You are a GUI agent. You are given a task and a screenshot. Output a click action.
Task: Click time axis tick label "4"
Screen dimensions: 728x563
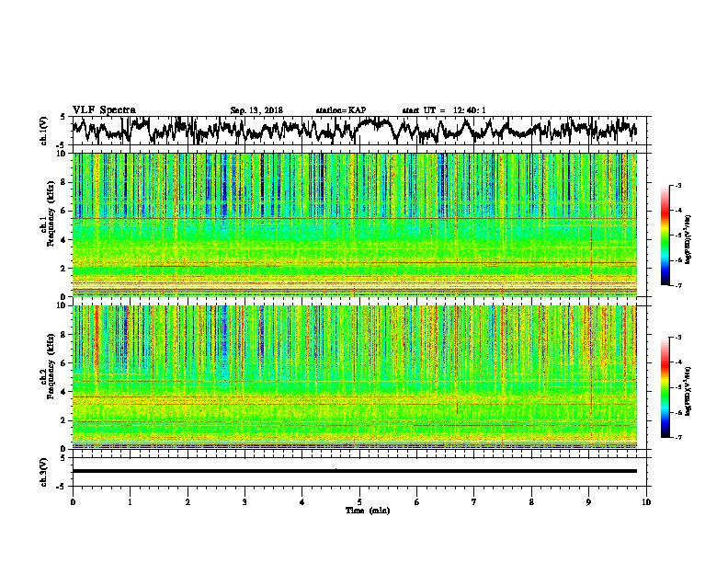coord(302,502)
